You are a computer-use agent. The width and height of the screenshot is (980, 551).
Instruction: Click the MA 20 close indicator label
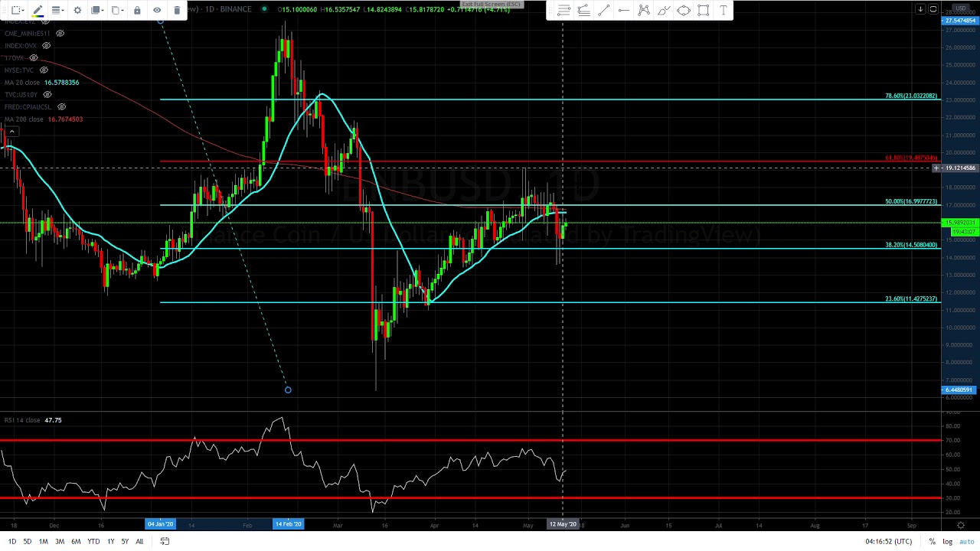pyautogui.click(x=22, y=83)
